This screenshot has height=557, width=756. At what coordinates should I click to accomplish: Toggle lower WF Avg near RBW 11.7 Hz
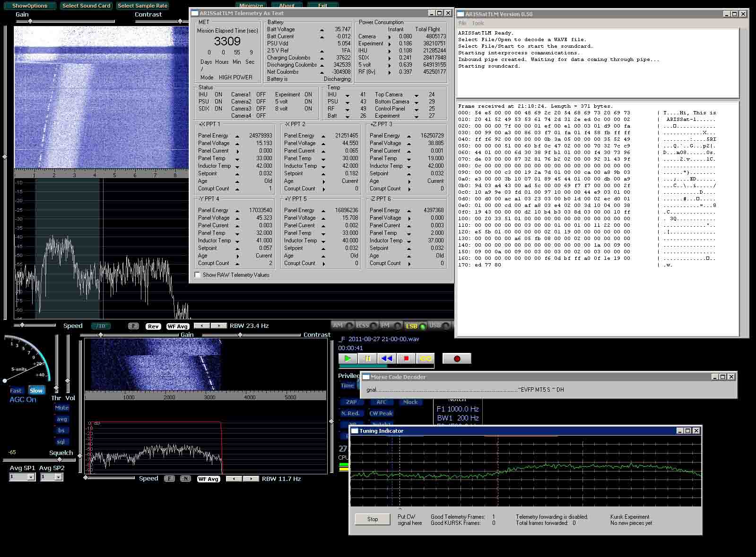click(x=209, y=479)
